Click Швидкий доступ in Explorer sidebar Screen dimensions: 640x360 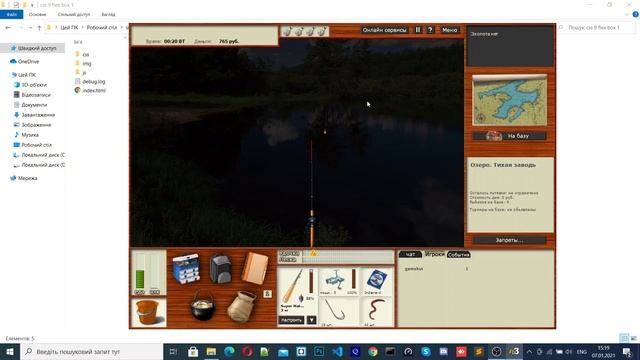point(37,48)
